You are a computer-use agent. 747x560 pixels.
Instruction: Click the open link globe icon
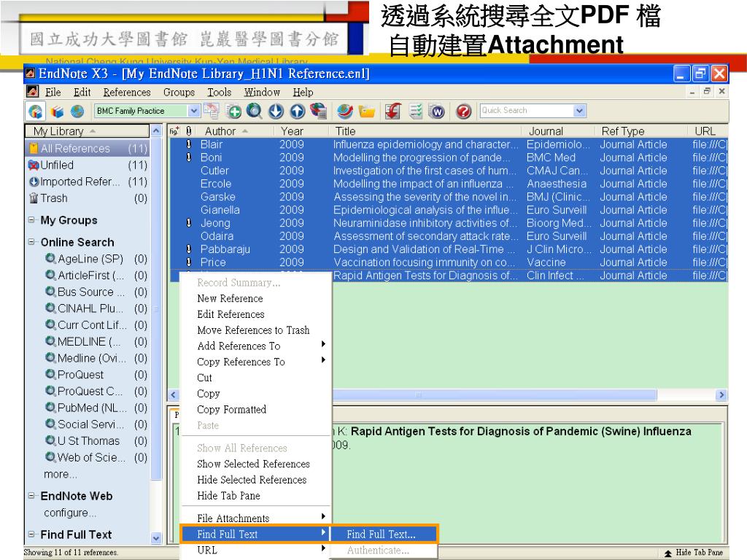(x=345, y=111)
